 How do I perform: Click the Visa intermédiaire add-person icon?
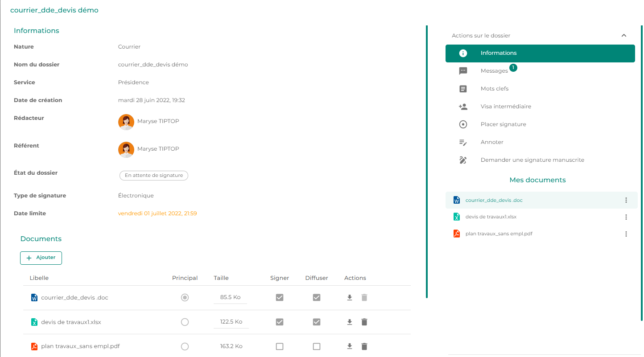463,107
